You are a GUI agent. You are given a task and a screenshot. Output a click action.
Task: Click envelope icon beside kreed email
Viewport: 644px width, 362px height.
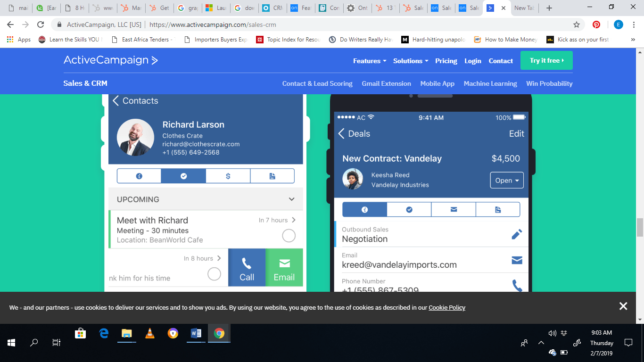(x=517, y=260)
